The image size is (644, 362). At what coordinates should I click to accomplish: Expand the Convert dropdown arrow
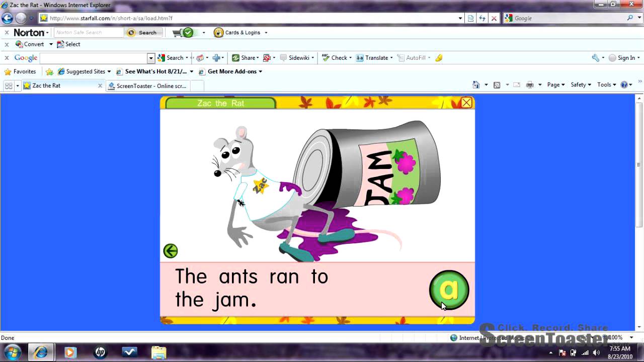pos(51,44)
